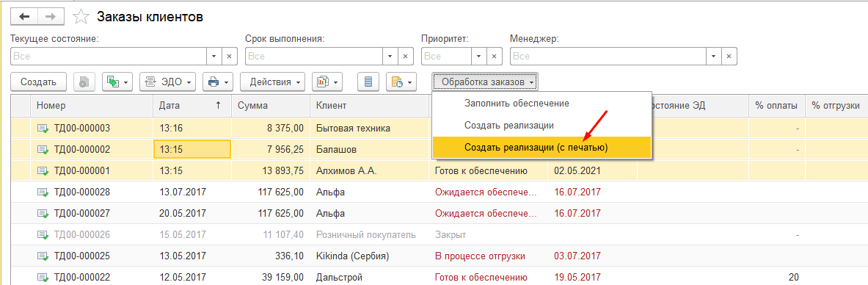This screenshot has height=285, width=868.
Task: Sort by the % оплаты column header
Action: click(777, 105)
